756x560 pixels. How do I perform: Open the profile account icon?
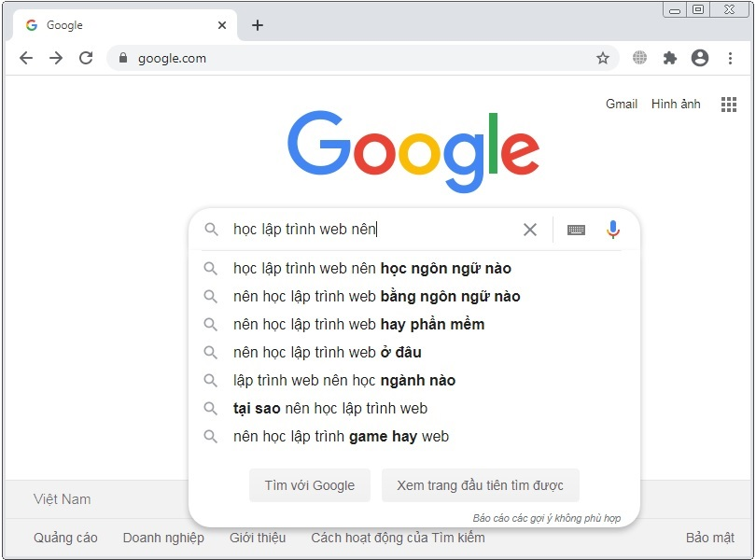pos(700,58)
